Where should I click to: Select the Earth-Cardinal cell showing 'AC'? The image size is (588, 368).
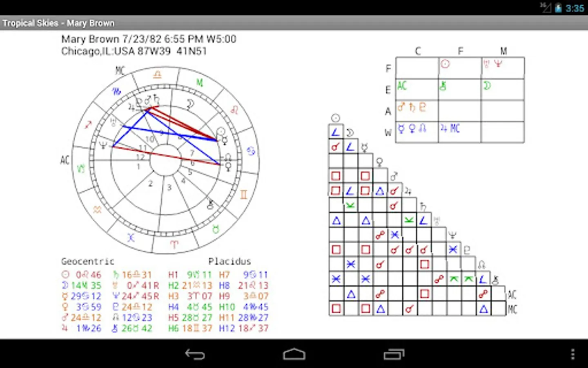[x=417, y=89]
